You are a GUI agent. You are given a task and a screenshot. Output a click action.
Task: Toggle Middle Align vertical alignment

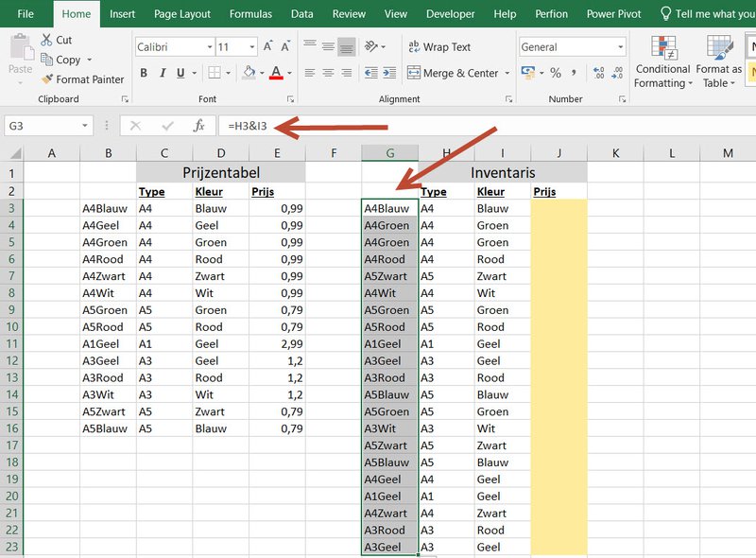pos(328,46)
